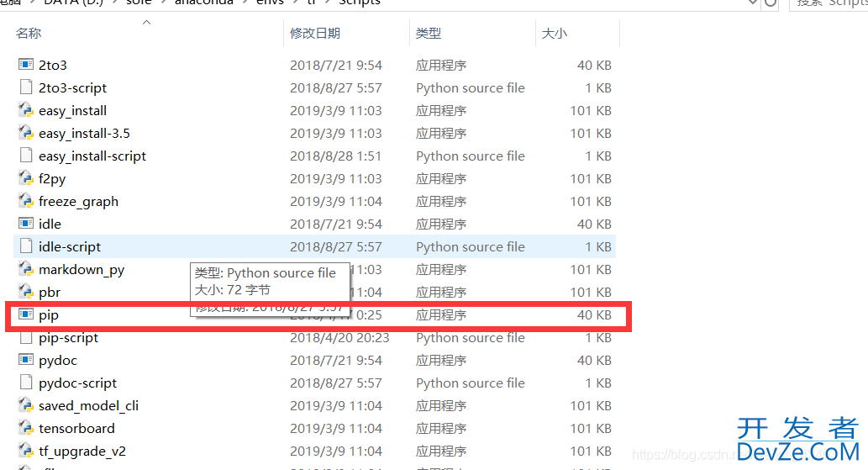Click the pydoc application icon
868x470 pixels.
coord(25,360)
